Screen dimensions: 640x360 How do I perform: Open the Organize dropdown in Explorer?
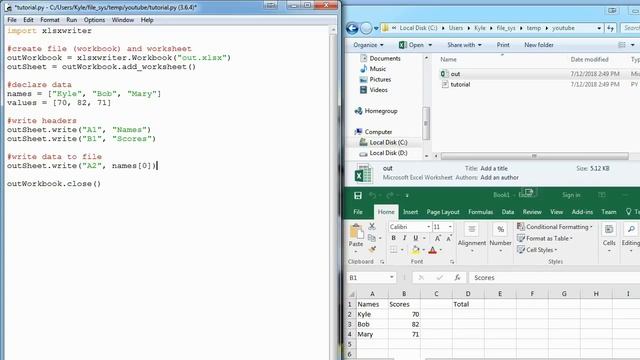coord(368,45)
